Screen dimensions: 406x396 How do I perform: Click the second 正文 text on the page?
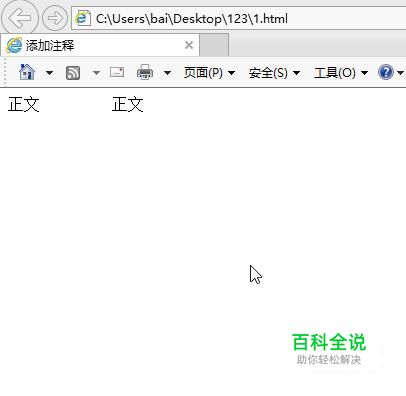[128, 105]
